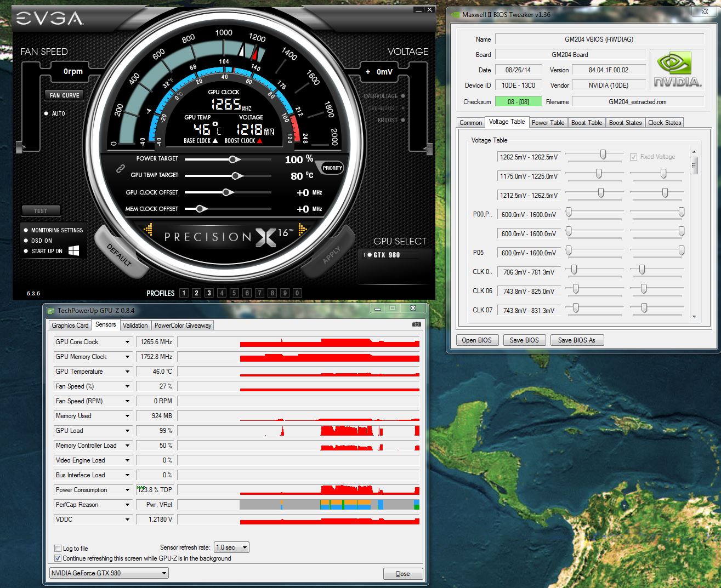Click the Open BIOS button
This screenshot has height=588, width=721.
tap(476, 340)
